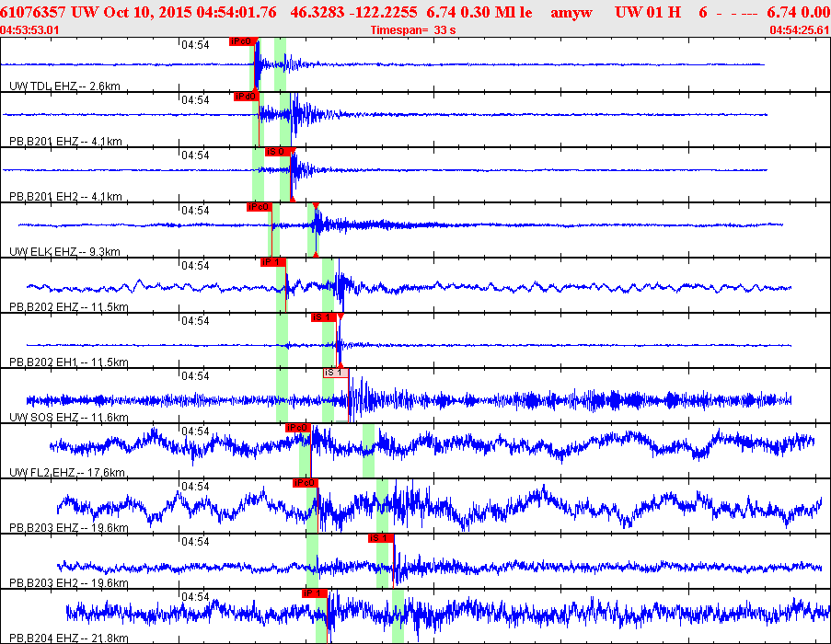Click the PB B203 EHZ -- 19.6km label
Screen dimensions: 831x644
(x=69, y=527)
